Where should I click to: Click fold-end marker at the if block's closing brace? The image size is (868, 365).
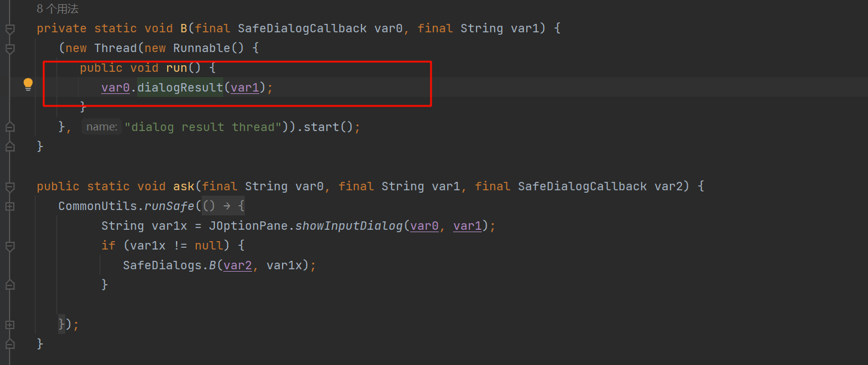tap(10, 285)
